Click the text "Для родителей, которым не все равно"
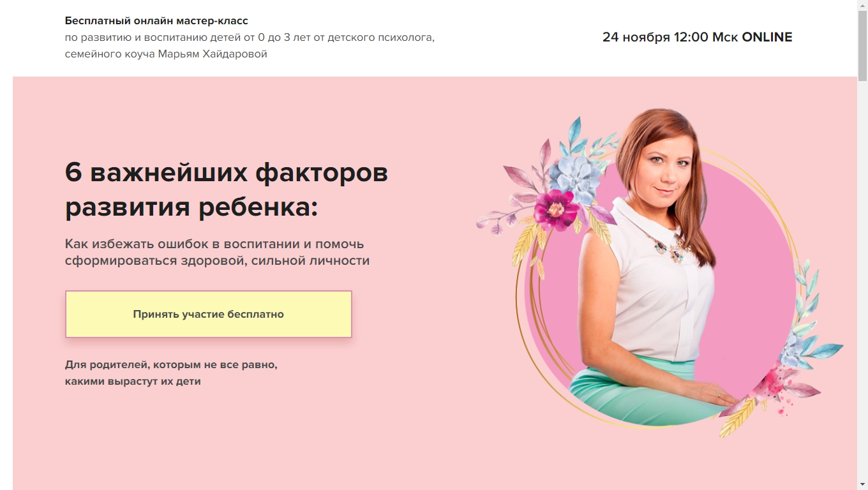Image resolution: width=868 pixels, height=490 pixels. pyautogui.click(x=171, y=365)
